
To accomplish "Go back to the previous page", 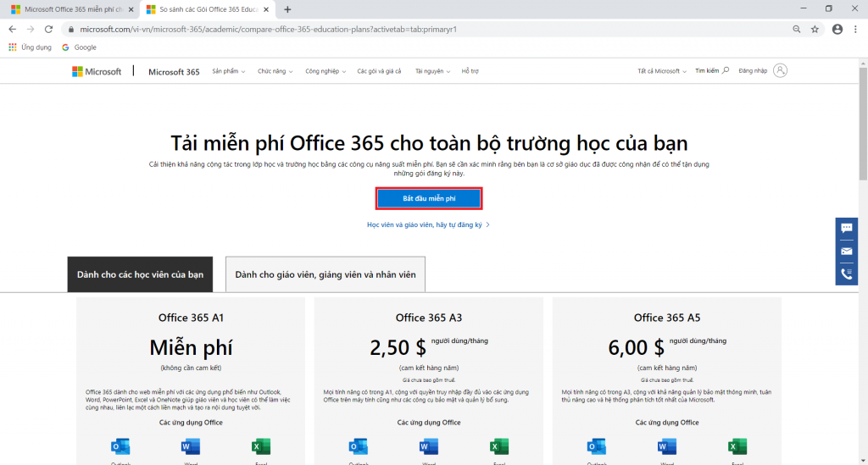I will tap(12, 30).
